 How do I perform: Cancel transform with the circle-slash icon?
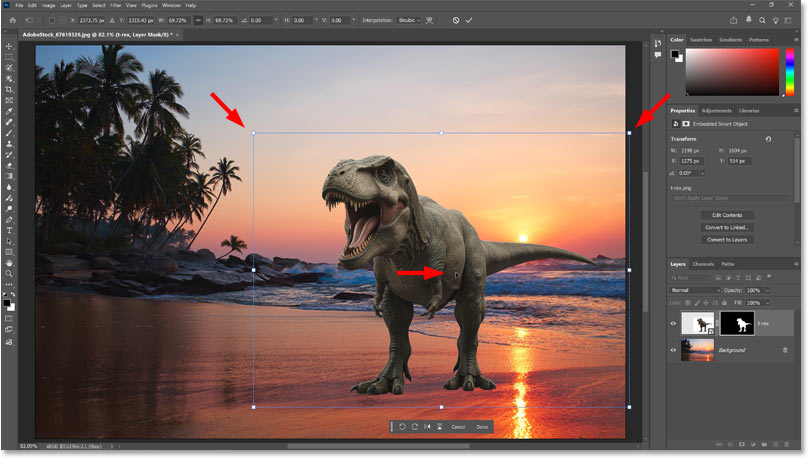coord(456,21)
